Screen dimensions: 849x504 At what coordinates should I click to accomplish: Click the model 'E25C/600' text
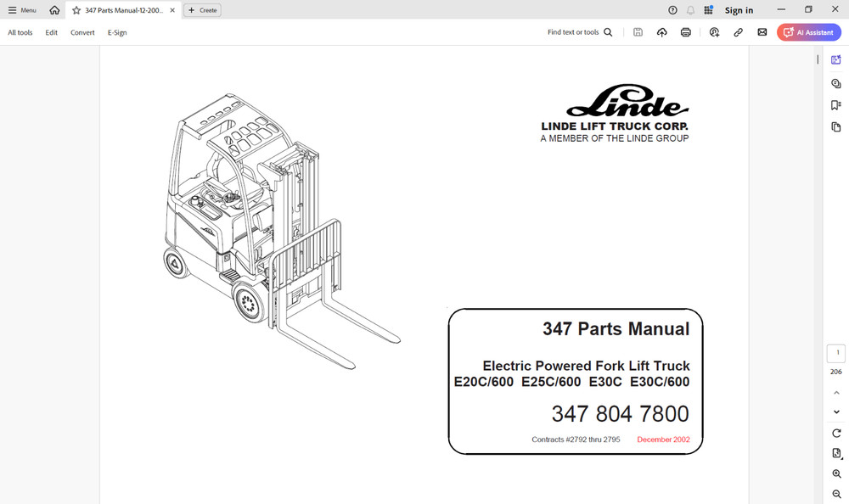[551, 382]
